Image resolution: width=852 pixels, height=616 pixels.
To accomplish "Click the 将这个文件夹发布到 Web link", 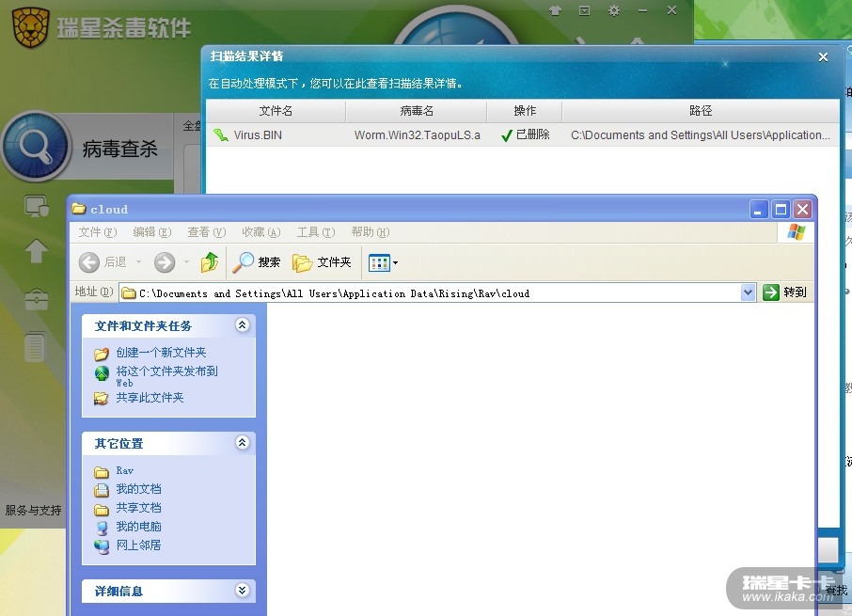I will point(166,376).
